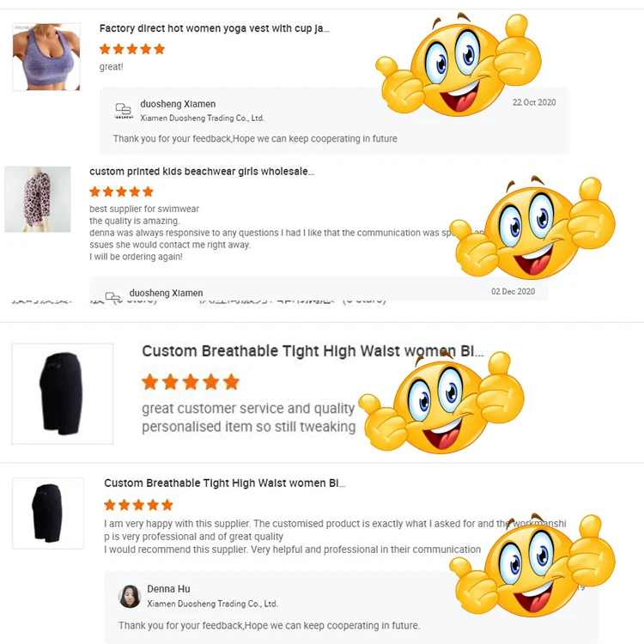Viewport: 644px width, 644px height.
Task: Open the small black shorts thumbnail
Action: [x=48, y=513]
